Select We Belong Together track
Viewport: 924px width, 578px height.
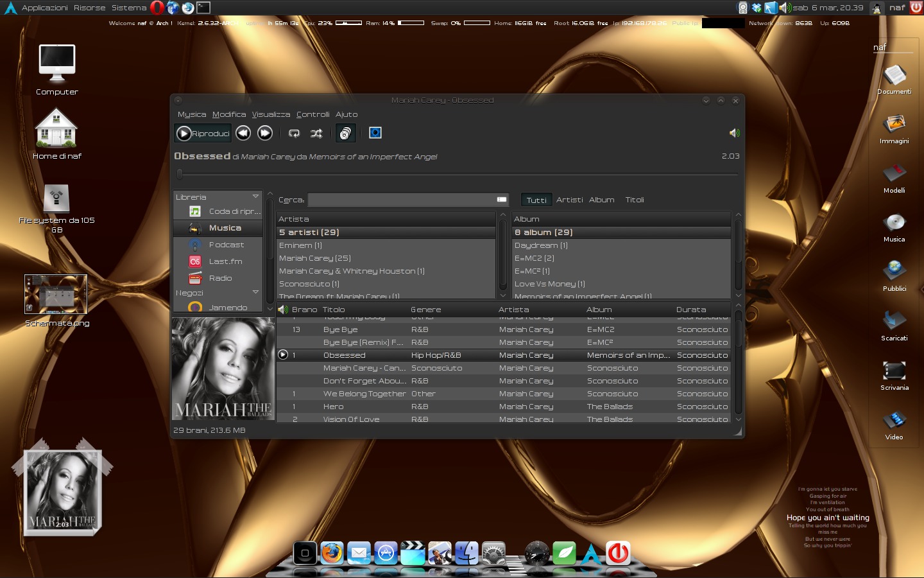click(x=504, y=394)
